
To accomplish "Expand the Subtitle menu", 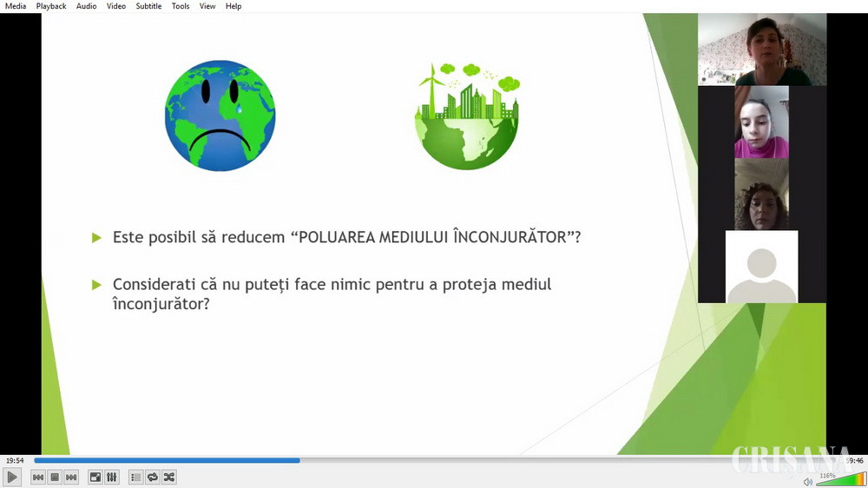I will click(x=148, y=6).
